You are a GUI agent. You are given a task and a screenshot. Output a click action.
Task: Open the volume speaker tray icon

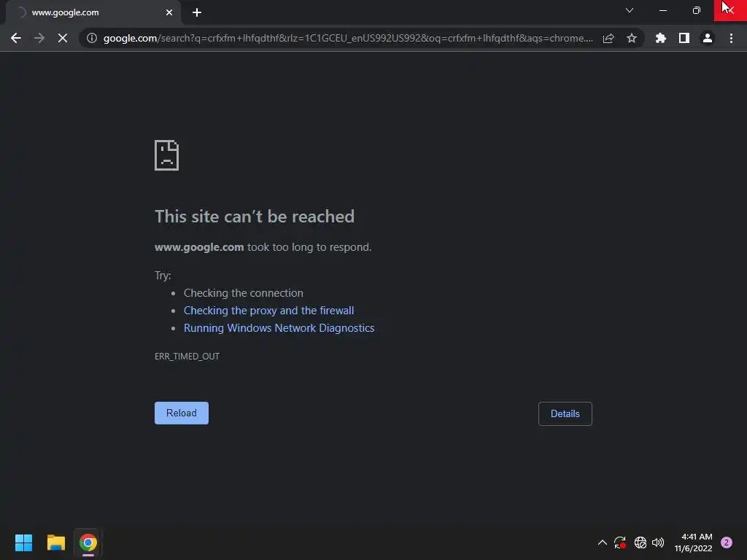658,542
